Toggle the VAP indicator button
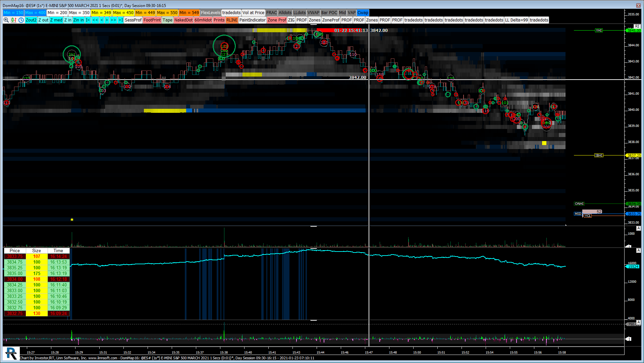 pos(352,13)
